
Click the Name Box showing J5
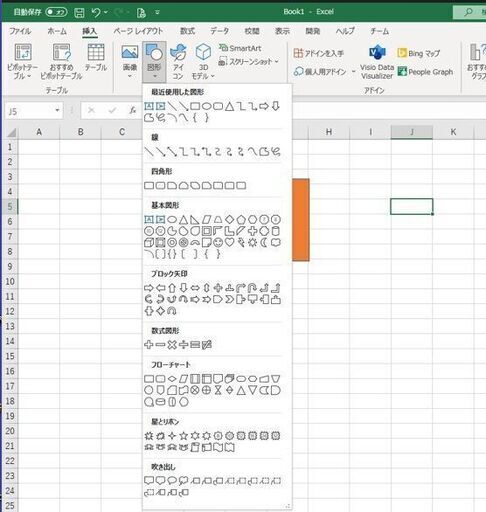pos(29,111)
